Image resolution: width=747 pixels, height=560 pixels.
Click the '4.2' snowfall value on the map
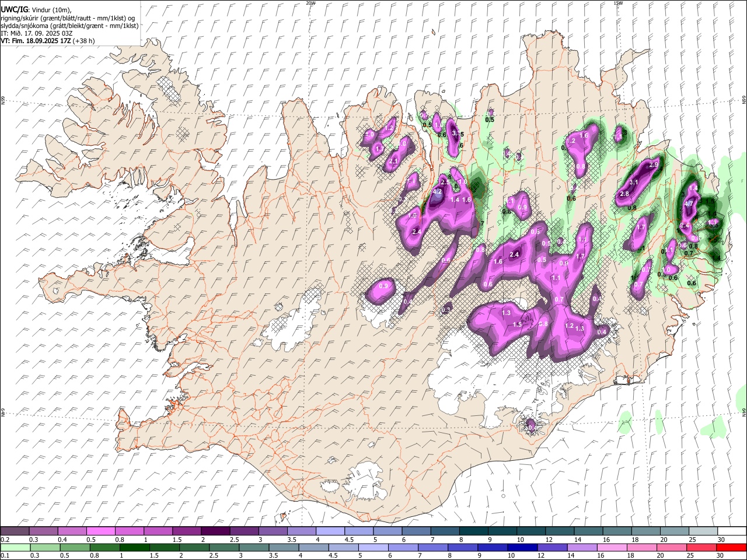coord(438,191)
